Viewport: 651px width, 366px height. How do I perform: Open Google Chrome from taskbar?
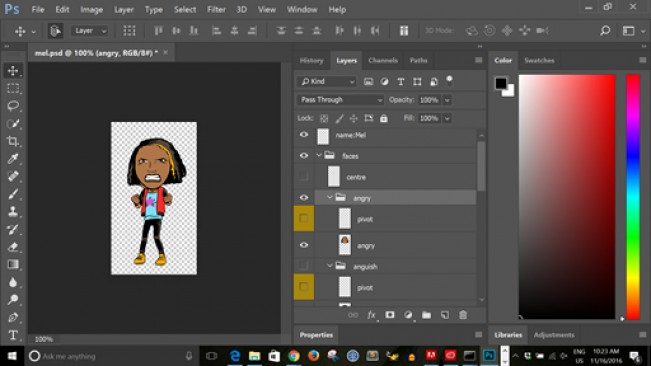tap(294, 356)
